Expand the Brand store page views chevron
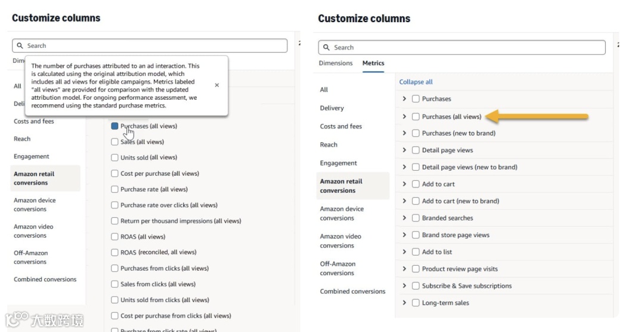The height and width of the screenshot is (332, 644). [x=404, y=235]
